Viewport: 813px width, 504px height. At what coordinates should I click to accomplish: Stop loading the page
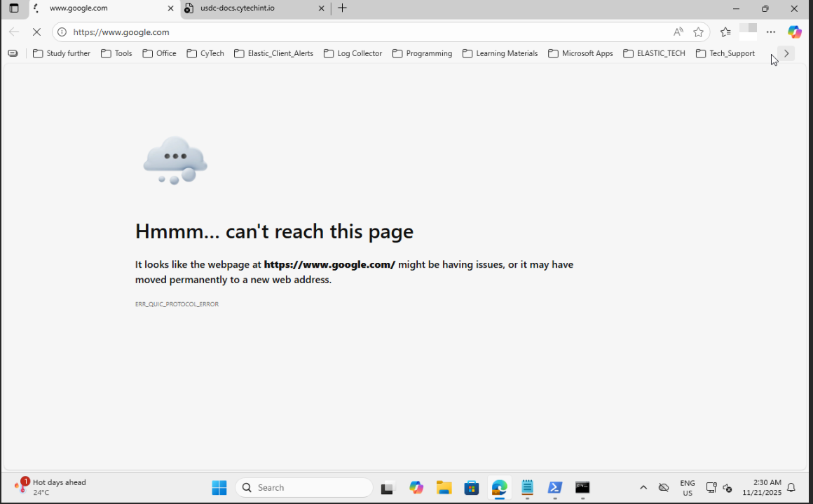pyautogui.click(x=36, y=32)
